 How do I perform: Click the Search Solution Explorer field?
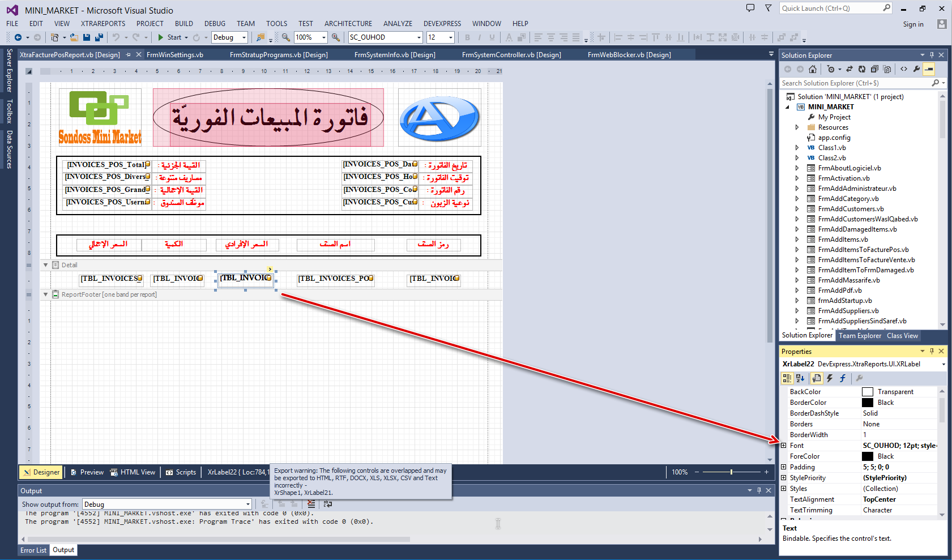point(855,83)
